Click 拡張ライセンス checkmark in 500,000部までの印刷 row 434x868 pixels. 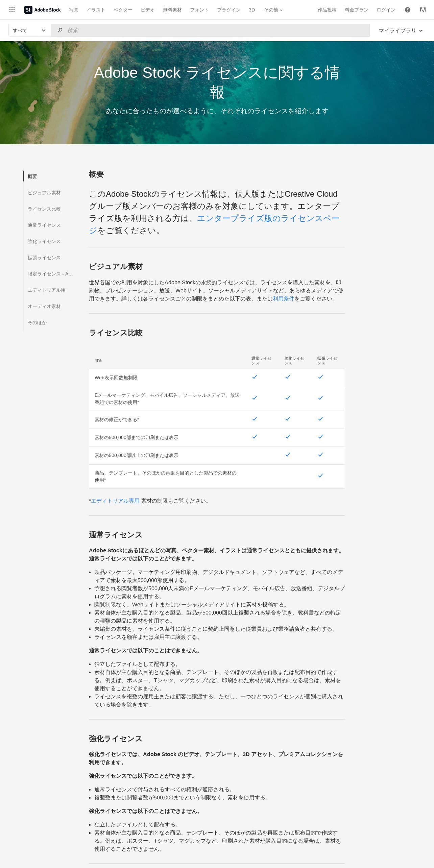pos(320,437)
